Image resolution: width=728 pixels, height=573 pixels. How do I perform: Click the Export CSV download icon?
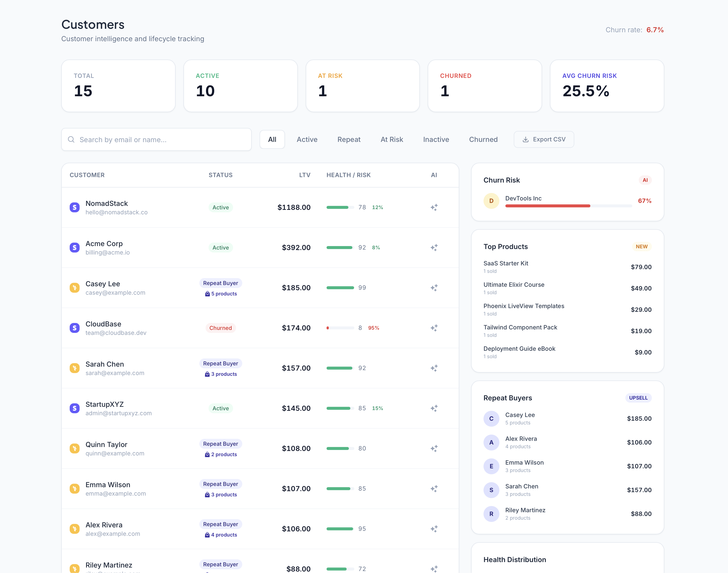[525, 139]
